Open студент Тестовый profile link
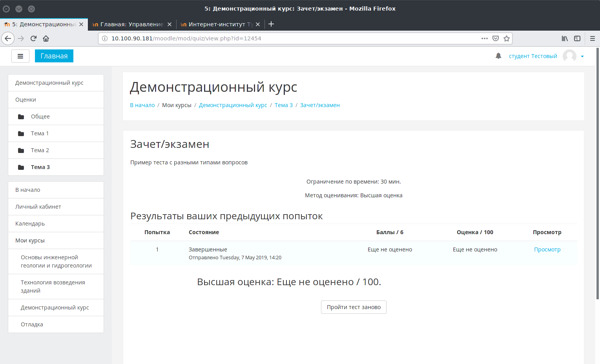This screenshot has width=600, height=364. click(533, 56)
